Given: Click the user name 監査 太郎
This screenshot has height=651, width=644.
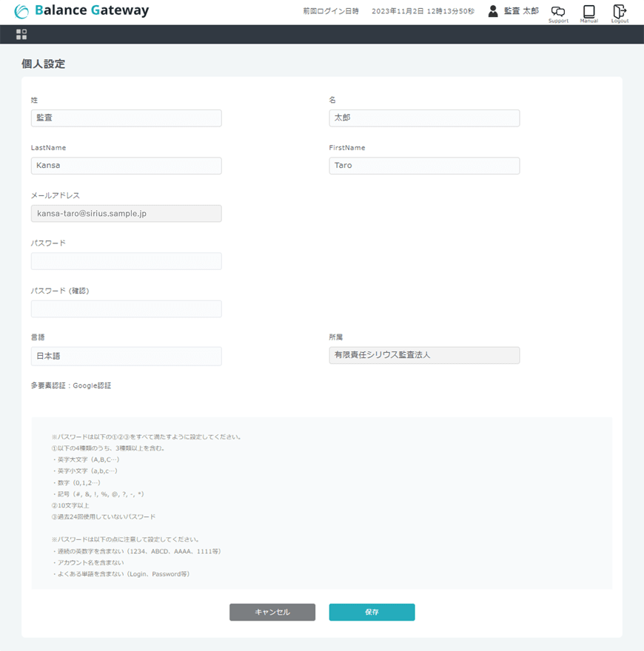Looking at the screenshot, I should pyautogui.click(x=521, y=11).
